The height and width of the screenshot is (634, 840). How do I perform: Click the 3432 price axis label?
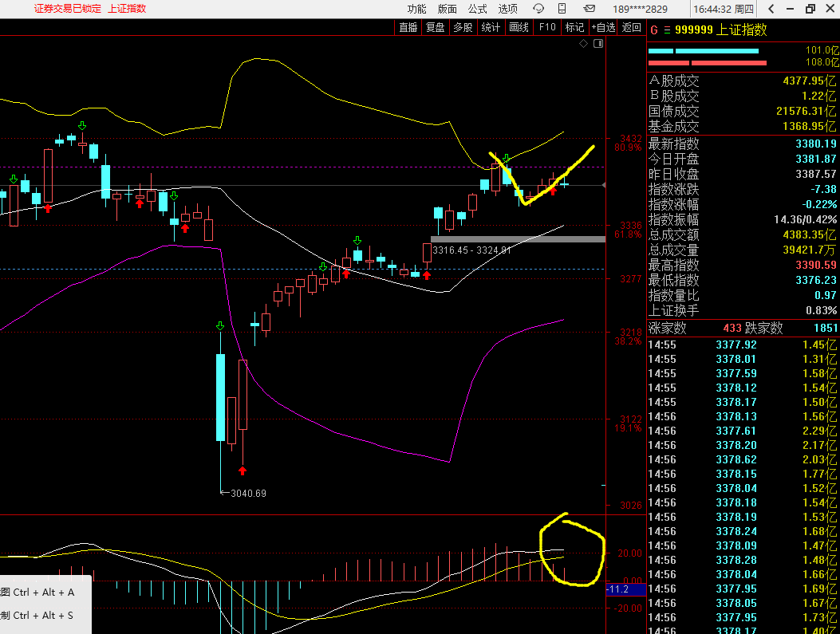click(631, 139)
